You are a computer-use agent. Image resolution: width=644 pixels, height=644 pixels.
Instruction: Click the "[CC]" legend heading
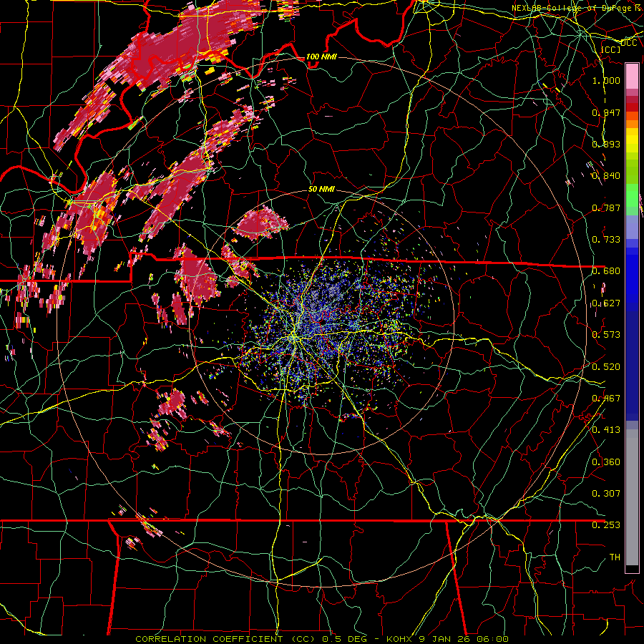pyautogui.click(x=610, y=49)
